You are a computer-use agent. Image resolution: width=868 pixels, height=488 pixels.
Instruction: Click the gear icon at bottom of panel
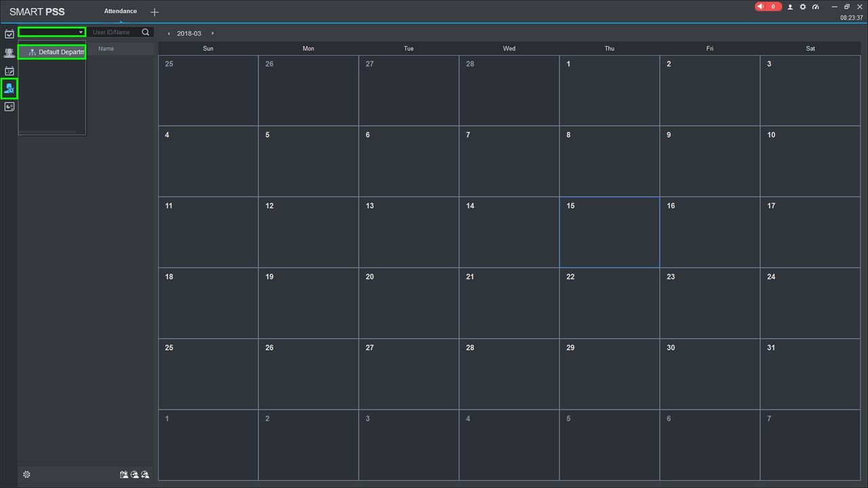click(x=26, y=474)
